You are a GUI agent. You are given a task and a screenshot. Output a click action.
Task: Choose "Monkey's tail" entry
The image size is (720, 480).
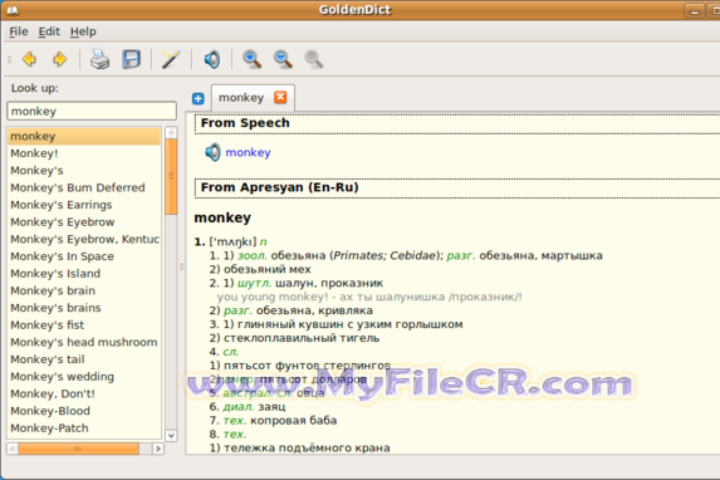click(84, 359)
